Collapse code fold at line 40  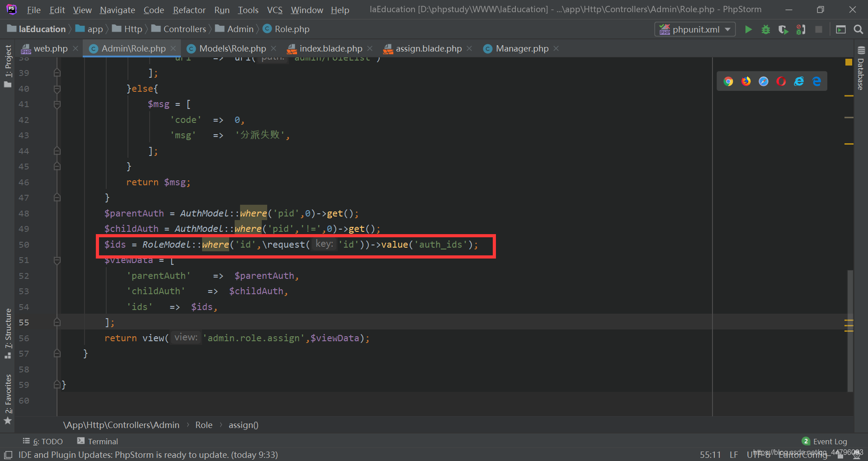pyautogui.click(x=57, y=89)
